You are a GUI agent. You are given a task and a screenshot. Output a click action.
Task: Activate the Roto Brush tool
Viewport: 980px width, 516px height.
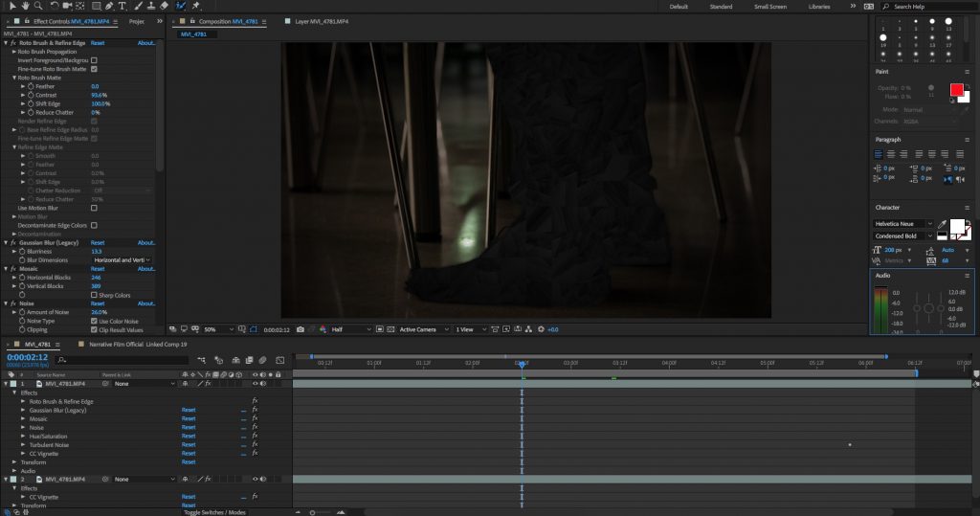click(x=181, y=7)
